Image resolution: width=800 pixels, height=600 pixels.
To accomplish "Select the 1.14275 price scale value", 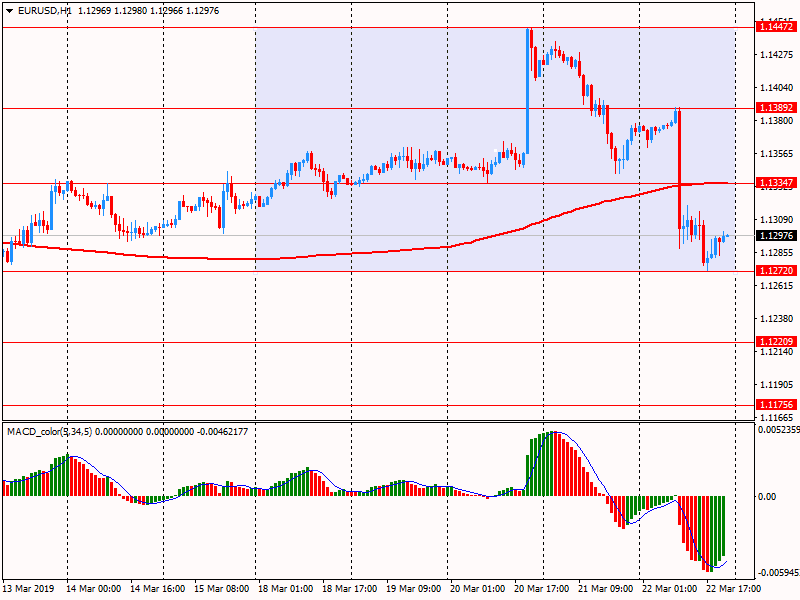I will [x=777, y=55].
